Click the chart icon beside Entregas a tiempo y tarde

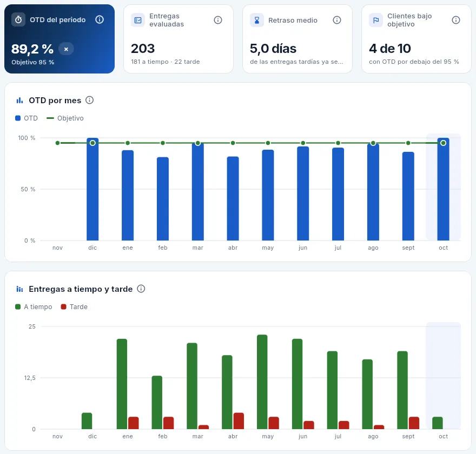(x=19, y=289)
